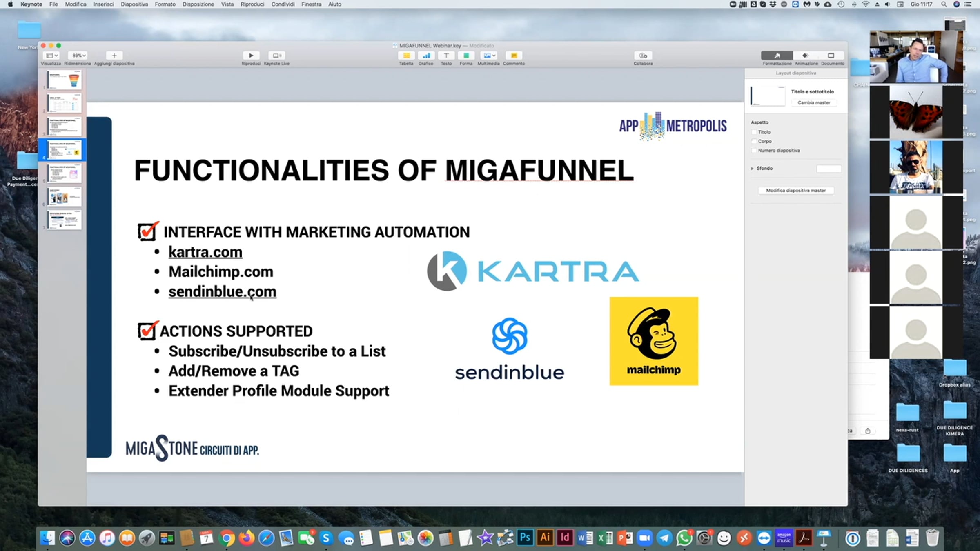Open the Animazione inspector

click(x=805, y=56)
